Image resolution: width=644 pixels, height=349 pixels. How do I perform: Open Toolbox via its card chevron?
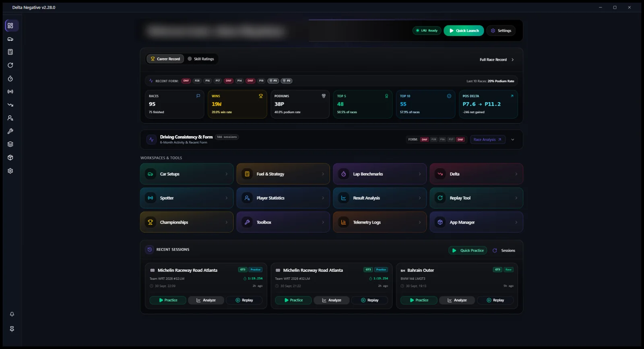(x=323, y=222)
